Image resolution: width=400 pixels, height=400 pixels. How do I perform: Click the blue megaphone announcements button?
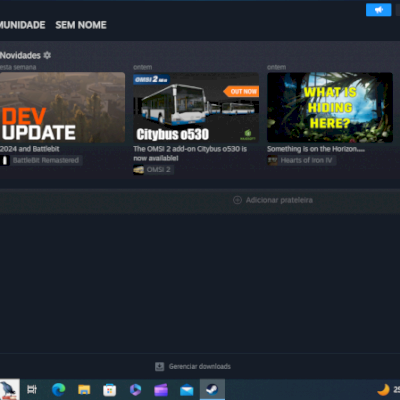pyautogui.click(x=379, y=10)
